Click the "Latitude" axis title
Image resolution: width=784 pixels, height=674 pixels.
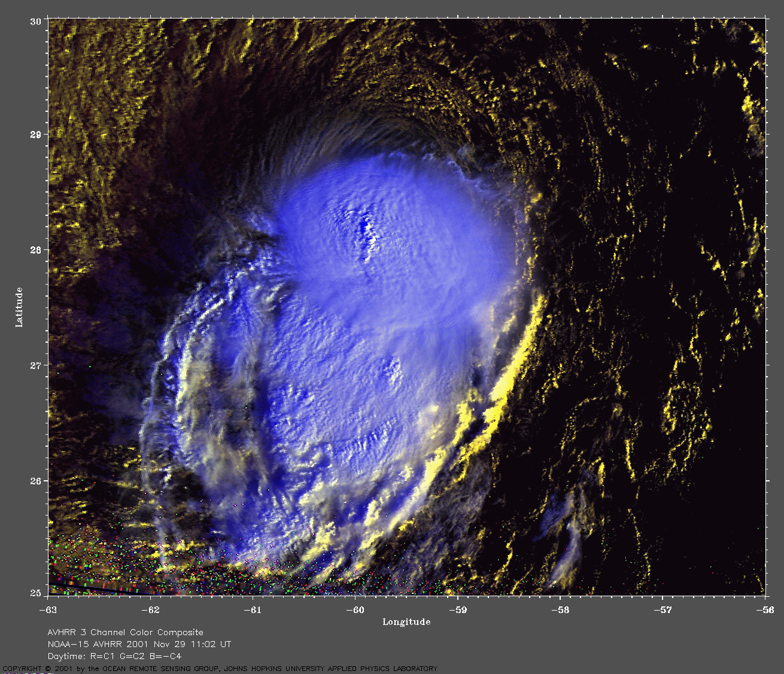click(19, 307)
